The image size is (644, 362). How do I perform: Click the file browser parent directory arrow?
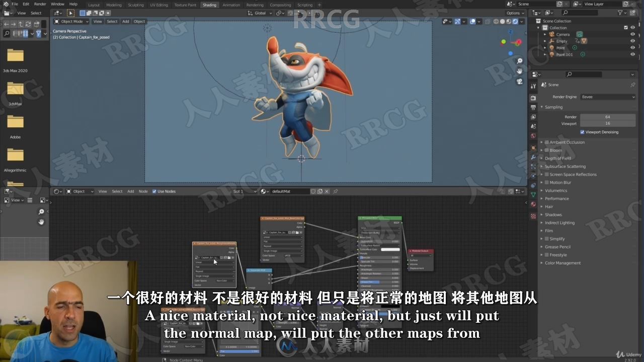pyautogui.click(x=21, y=24)
